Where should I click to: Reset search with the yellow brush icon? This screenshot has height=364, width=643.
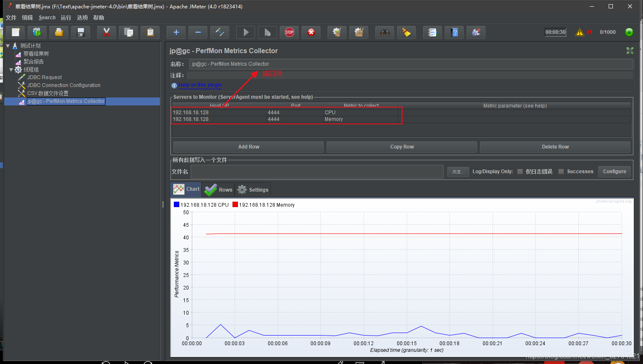(406, 32)
